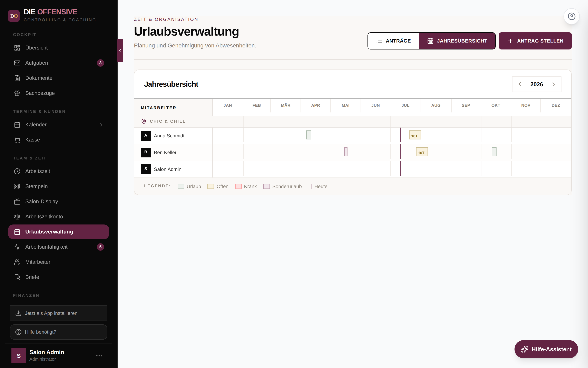Click the Heute legend label
The width and height of the screenshot is (588, 368).
321,186
